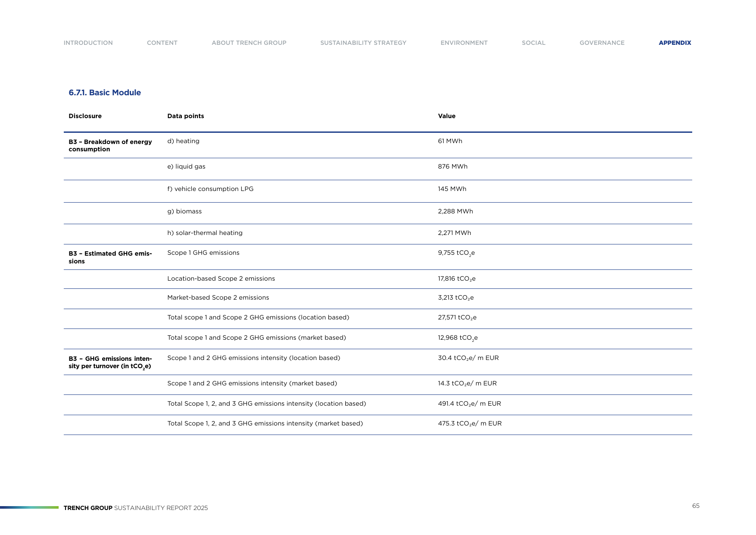Click the '145 MWh' value
The width and height of the screenshot is (756, 535).
click(452, 189)
